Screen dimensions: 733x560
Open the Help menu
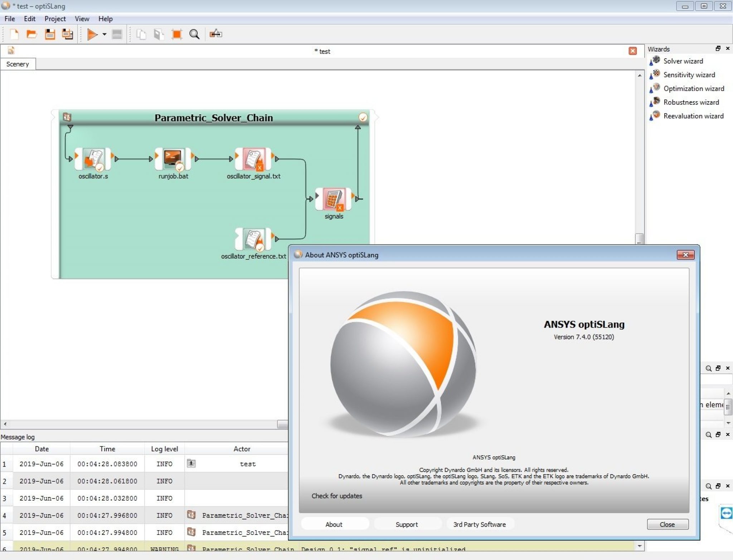[105, 19]
